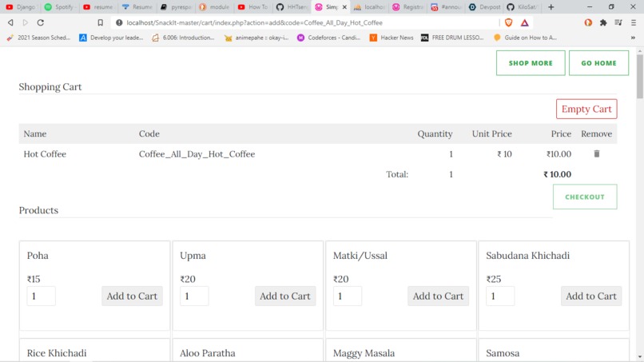Click the trash icon for Hot Coffee
The width and height of the screenshot is (644, 362).
point(596,153)
